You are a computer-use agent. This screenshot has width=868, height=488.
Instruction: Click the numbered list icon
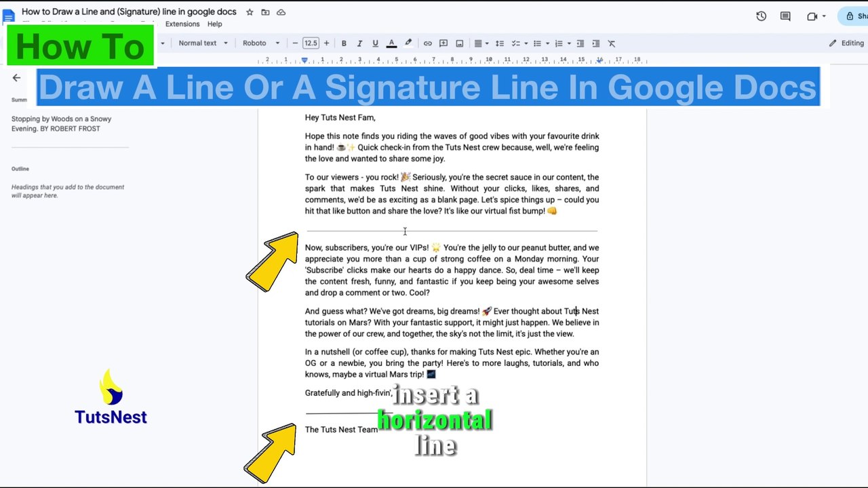coord(559,43)
